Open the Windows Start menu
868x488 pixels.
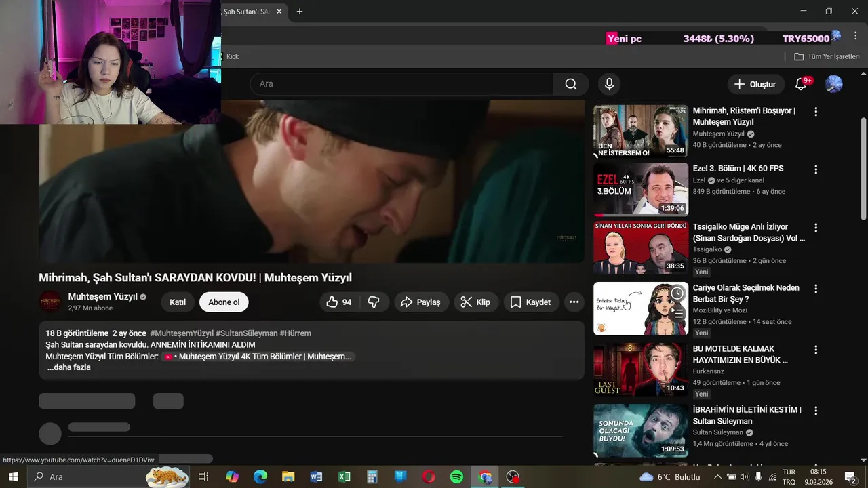coord(13,476)
